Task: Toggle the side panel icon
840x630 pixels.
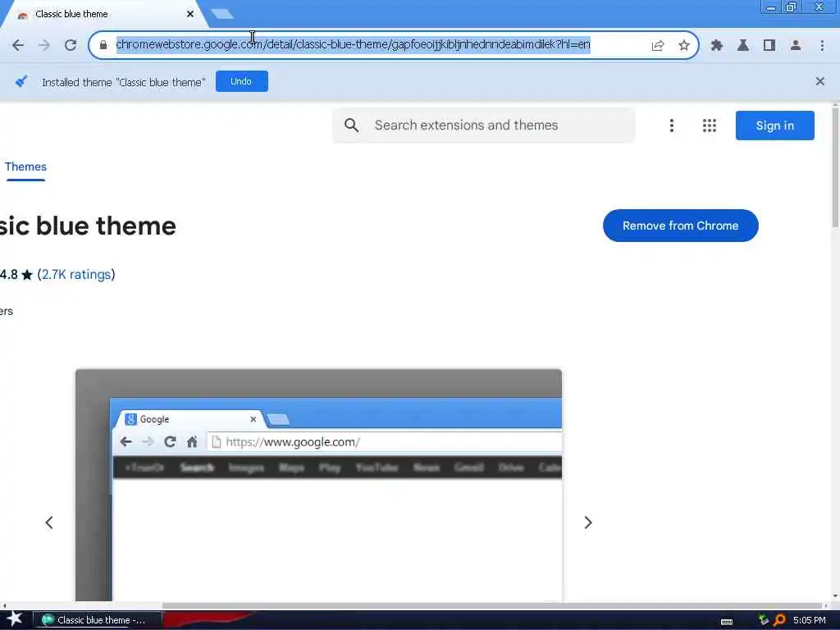Action: coord(769,46)
